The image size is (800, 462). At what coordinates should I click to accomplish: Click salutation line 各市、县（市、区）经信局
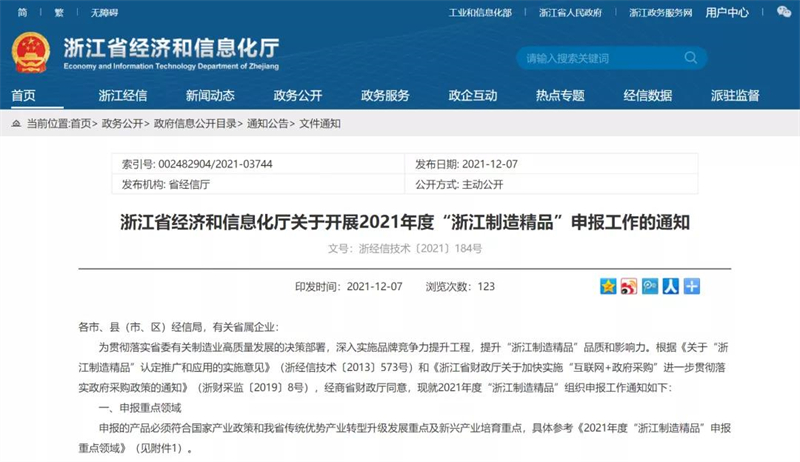179,327
